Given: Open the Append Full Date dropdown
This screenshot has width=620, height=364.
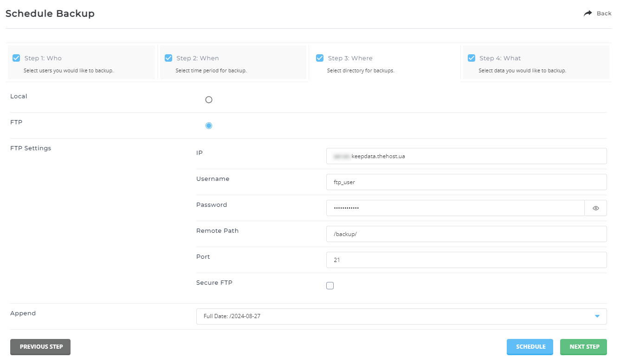Looking at the screenshot, I should coord(401,317).
